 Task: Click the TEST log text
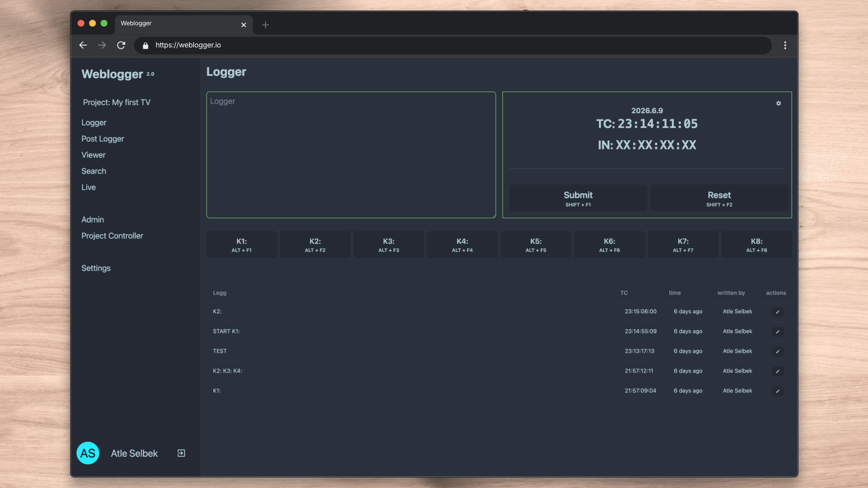click(x=220, y=352)
